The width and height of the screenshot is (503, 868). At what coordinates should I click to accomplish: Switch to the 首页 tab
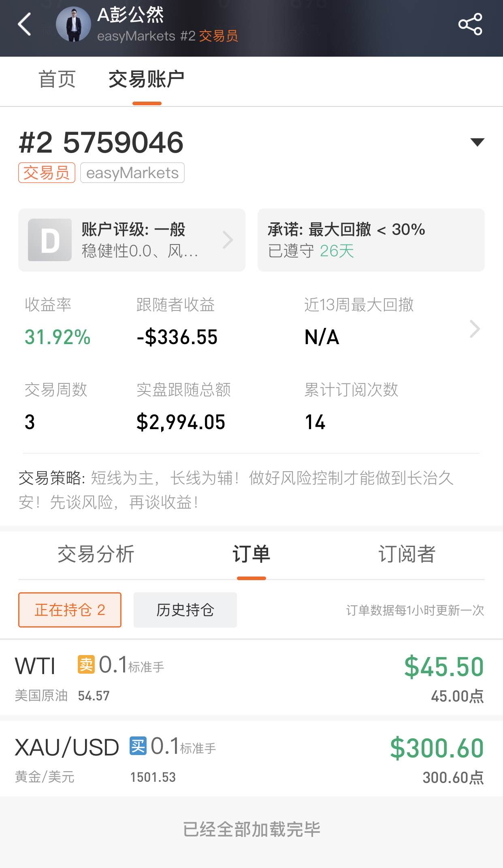[x=57, y=79]
